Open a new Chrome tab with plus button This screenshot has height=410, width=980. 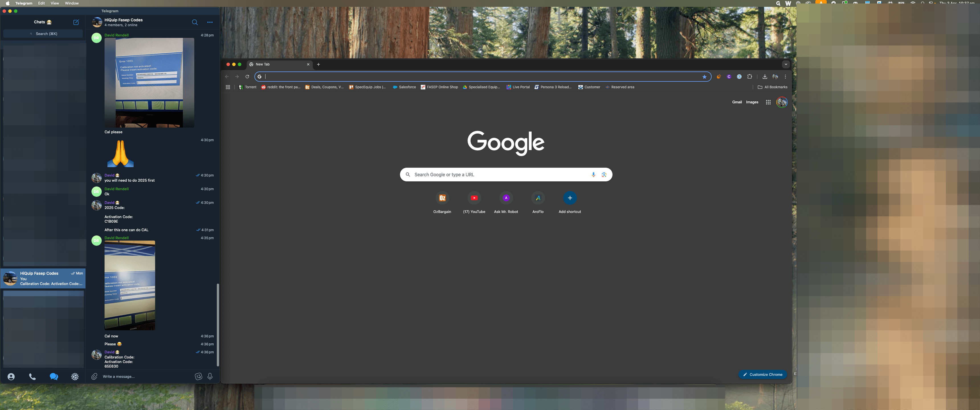(318, 64)
